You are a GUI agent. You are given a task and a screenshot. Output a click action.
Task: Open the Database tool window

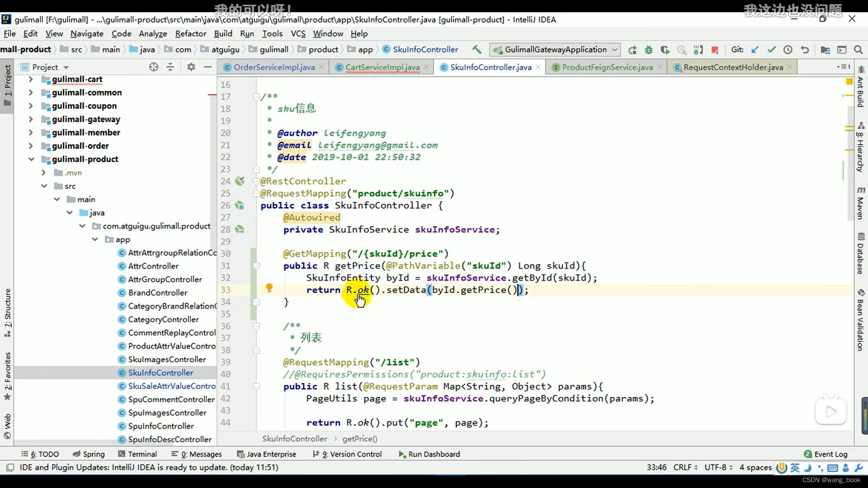[x=860, y=253]
